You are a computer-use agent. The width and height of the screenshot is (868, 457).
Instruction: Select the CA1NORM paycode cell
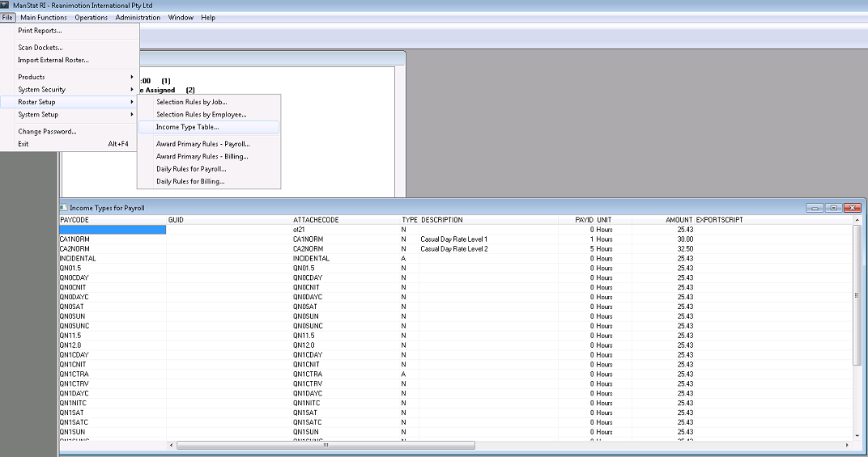pyautogui.click(x=113, y=239)
